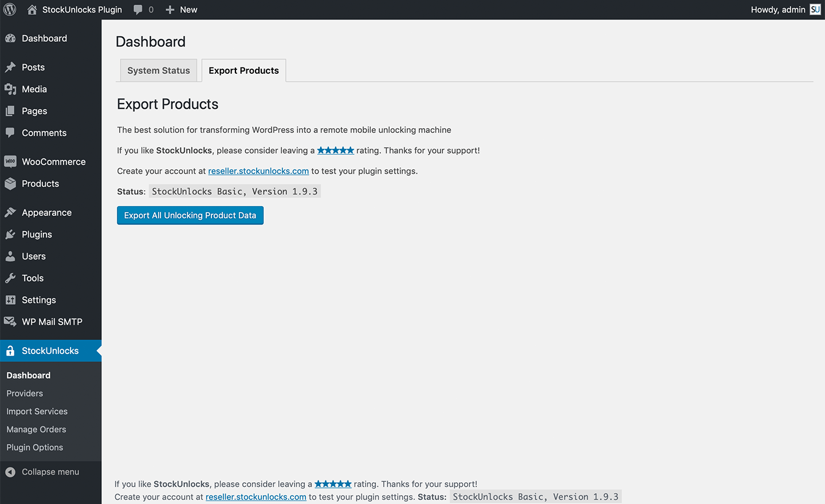Open the Howdy, admin account menu
825x504 pixels.
(778, 10)
